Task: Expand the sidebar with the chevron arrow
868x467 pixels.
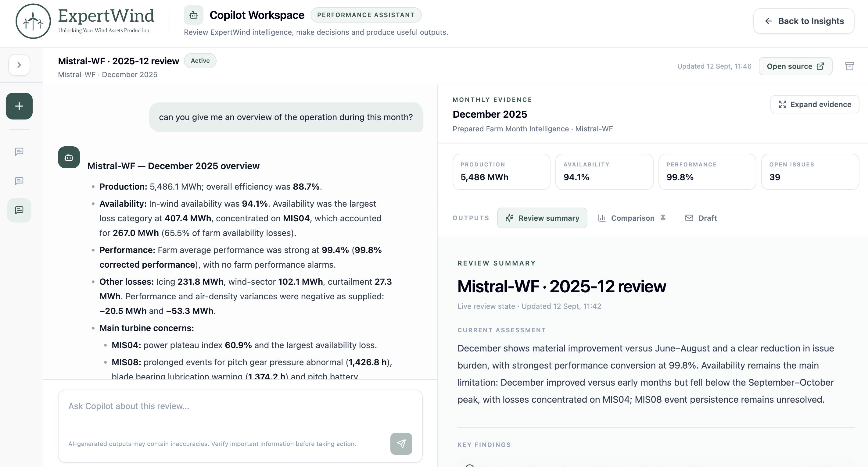Action: click(x=19, y=65)
